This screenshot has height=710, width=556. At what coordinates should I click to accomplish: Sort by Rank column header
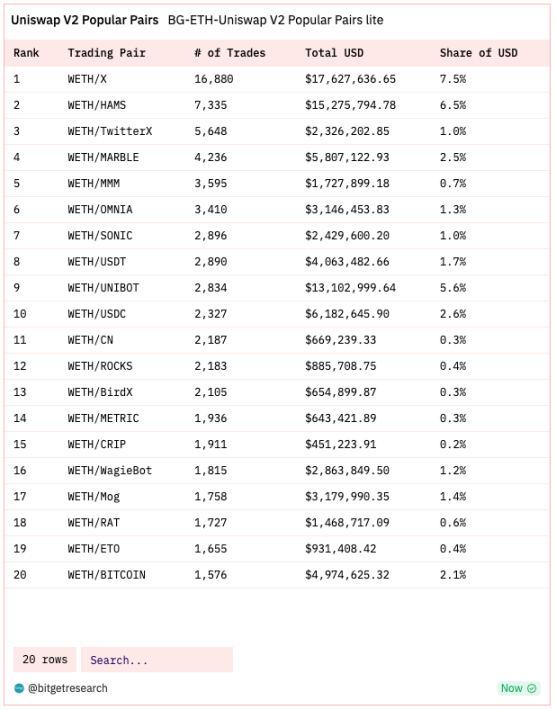tap(26, 53)
